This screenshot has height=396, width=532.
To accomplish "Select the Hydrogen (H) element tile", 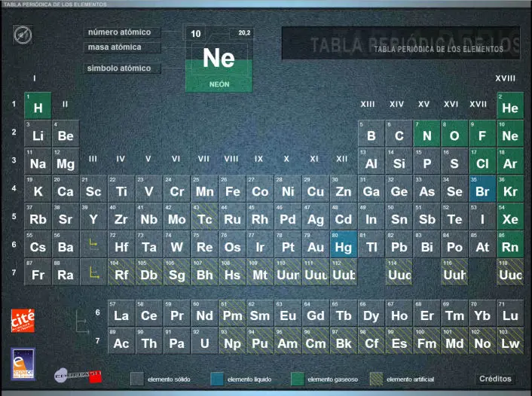I will click(38, 105).
